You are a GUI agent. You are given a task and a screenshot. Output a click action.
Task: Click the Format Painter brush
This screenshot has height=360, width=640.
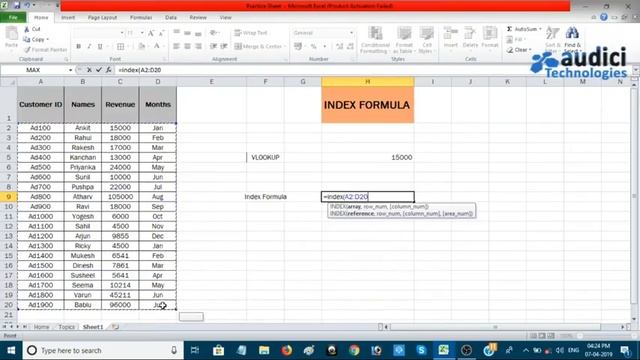click(x=27, y=49)
